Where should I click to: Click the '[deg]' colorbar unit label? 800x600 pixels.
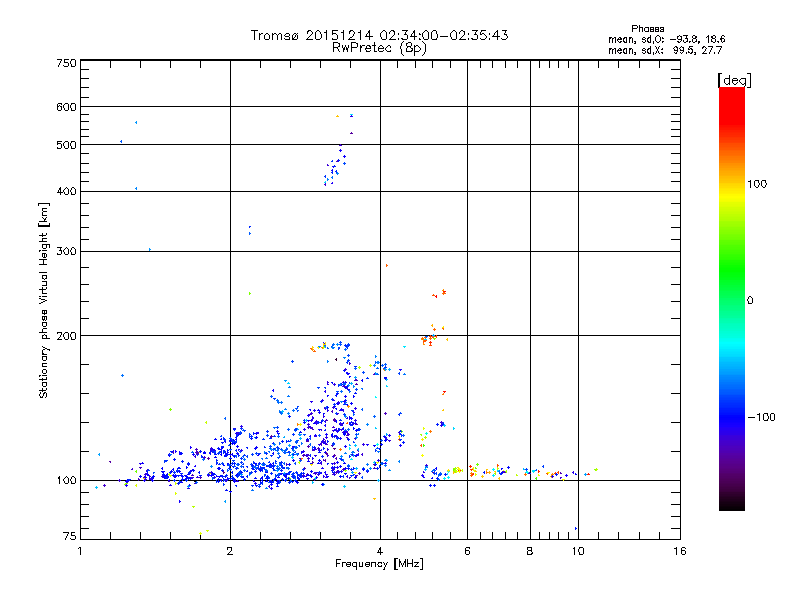[734, 80]
